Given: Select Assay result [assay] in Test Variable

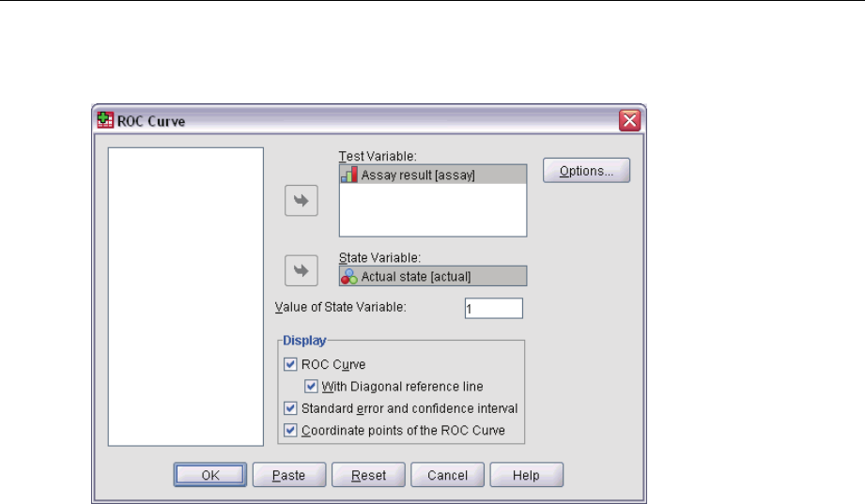Looking at the screenshot, I should (x=433, y=175).
